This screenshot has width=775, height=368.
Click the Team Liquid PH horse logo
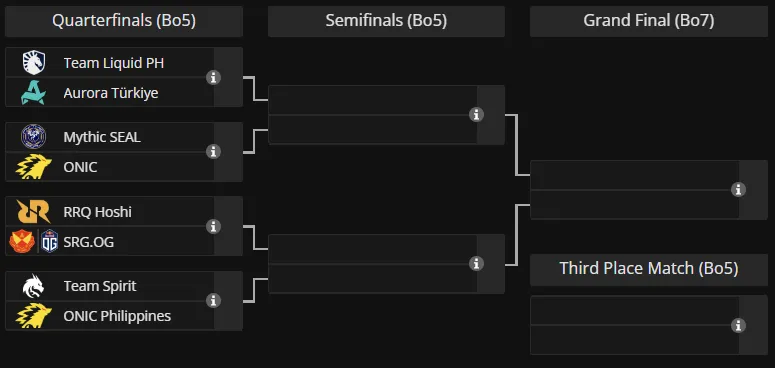coord(34,63)
